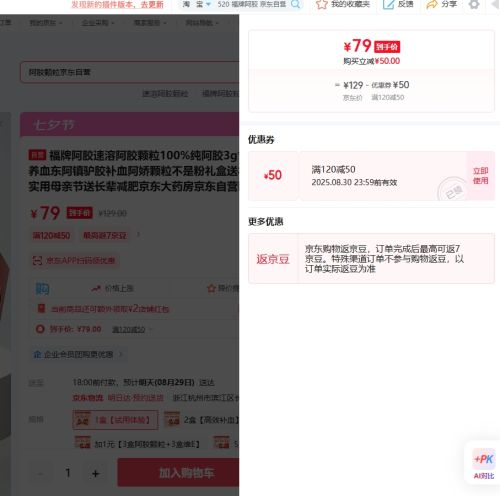
Task: Click the 福牌阿胶速溶阿胶颗粒 product title
Action: click(x=134, y=171)
